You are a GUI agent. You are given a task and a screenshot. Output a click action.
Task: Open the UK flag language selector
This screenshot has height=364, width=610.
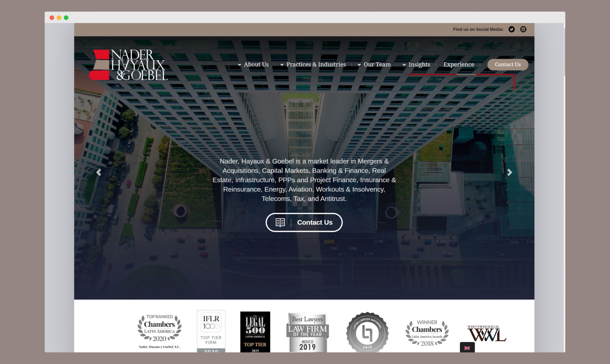tap(467, 348)
